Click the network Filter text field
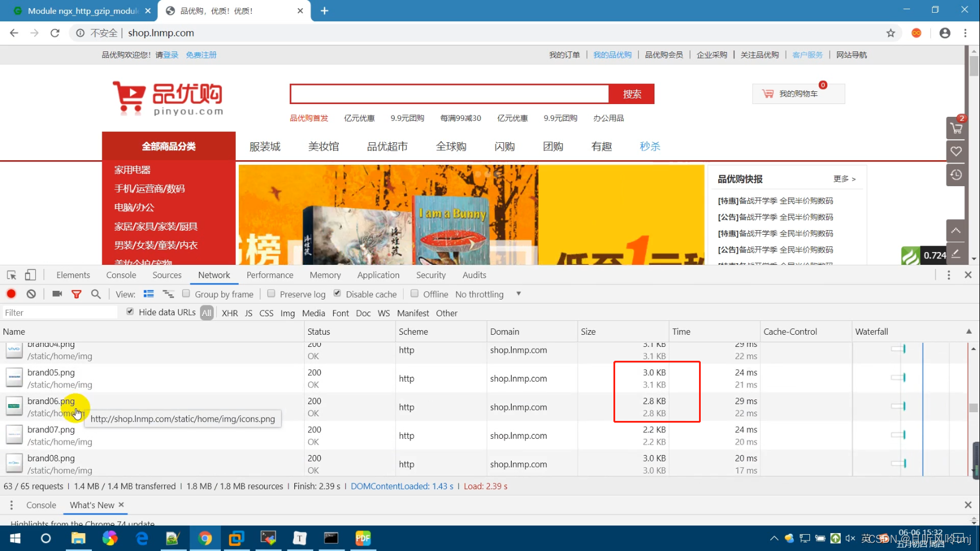Image resolution: width=980 pixels, height=551 pixels. pyautogui.click(x=60, y=313)
